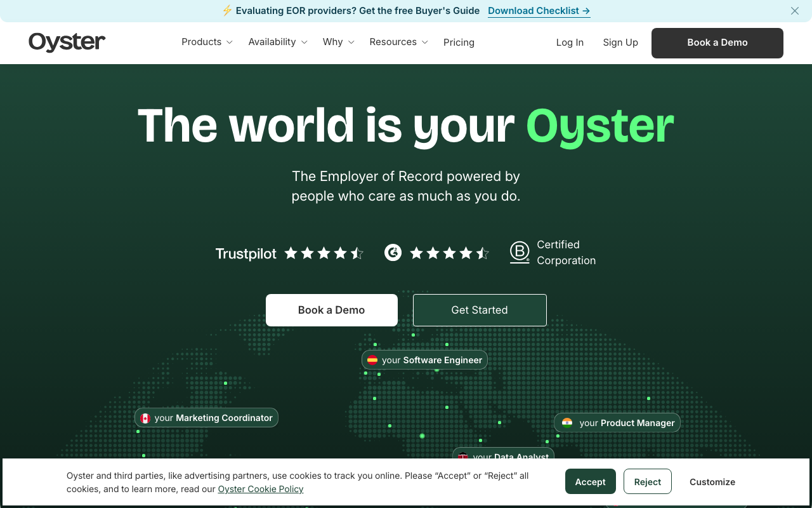Click the Oyster word in headline

(600, 127)
